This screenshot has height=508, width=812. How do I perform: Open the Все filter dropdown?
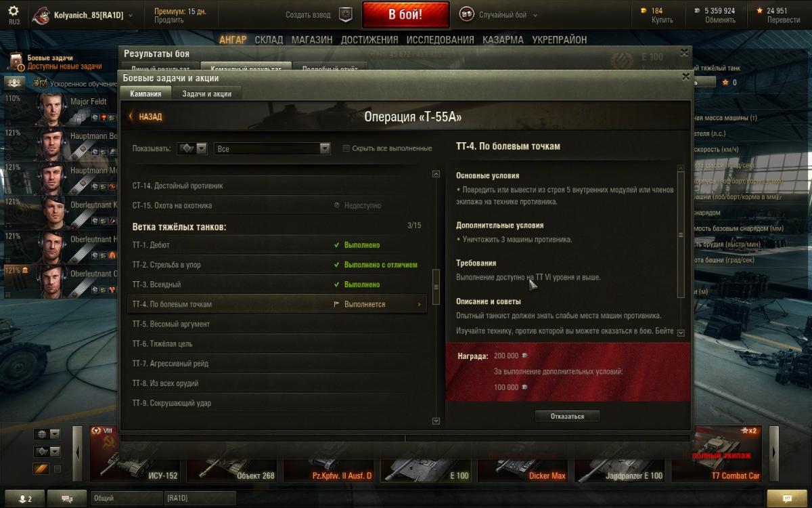pos(272,148)
